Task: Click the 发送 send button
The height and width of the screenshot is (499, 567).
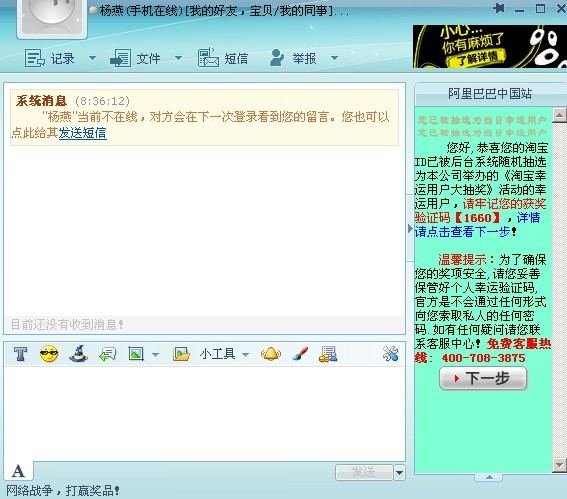Action: click(364, 472)
